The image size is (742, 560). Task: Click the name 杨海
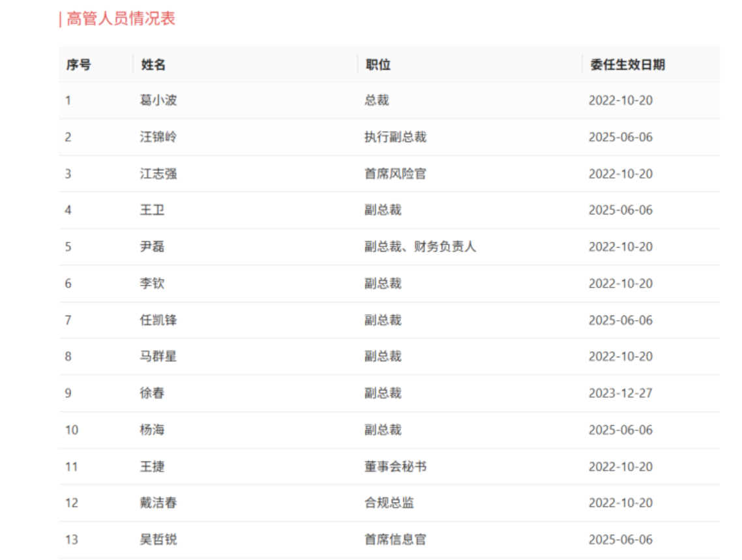tap(153, 430)
